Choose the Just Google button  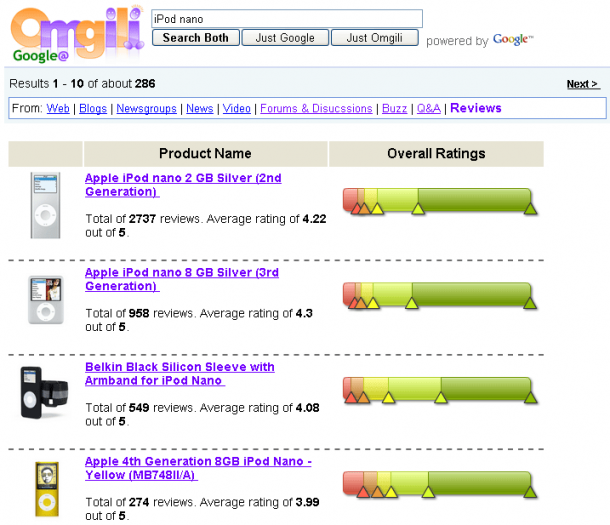click(285, 38)
